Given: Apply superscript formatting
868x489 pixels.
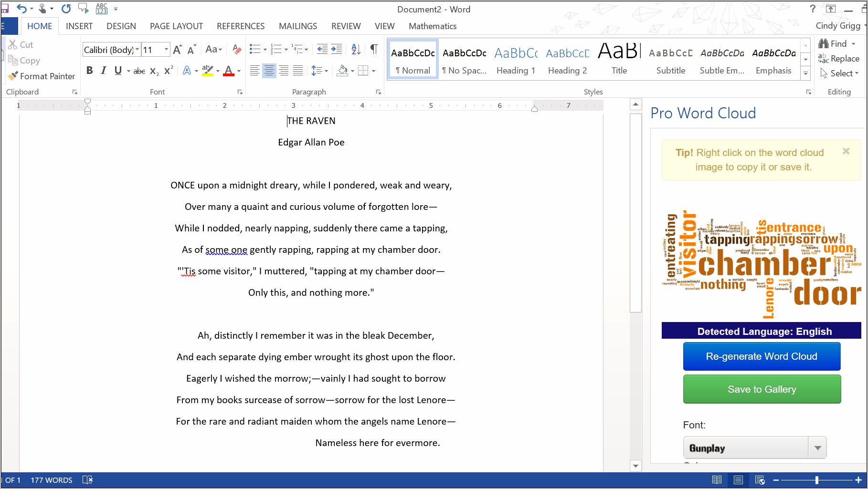Looking at the screenshot, I should [169, 71].
